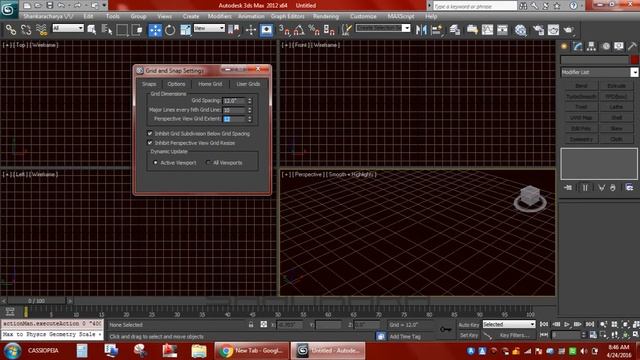Toggle the Set Key mode button
640x360 pixels.
click(469, 335)
